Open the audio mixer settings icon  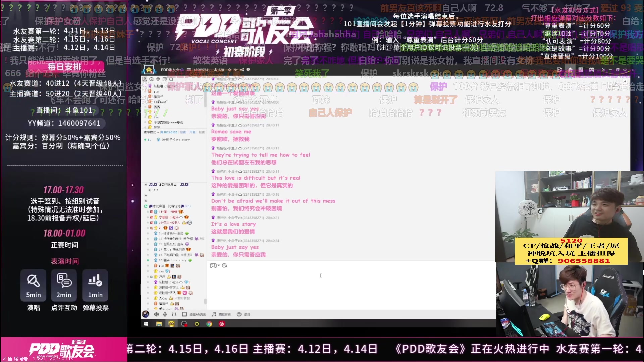174,314
